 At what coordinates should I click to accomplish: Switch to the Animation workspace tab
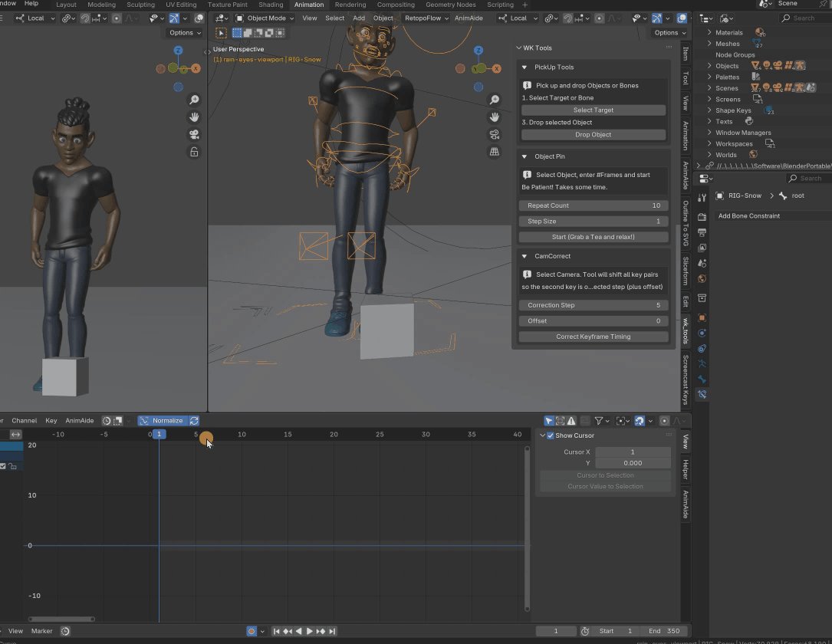[x=309, y=5]
